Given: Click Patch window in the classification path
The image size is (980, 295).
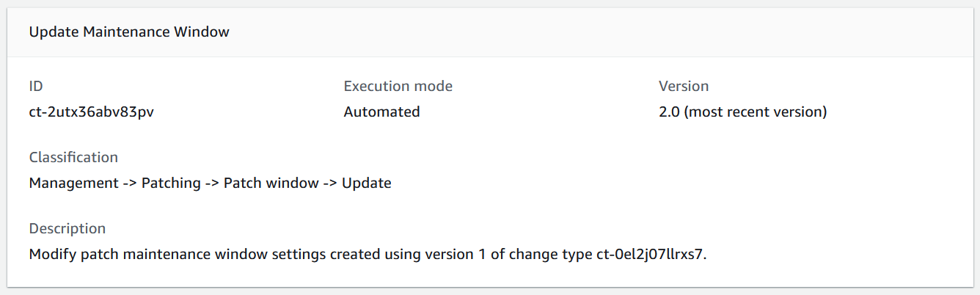Looking at the screenshot, I should (269, 183).
